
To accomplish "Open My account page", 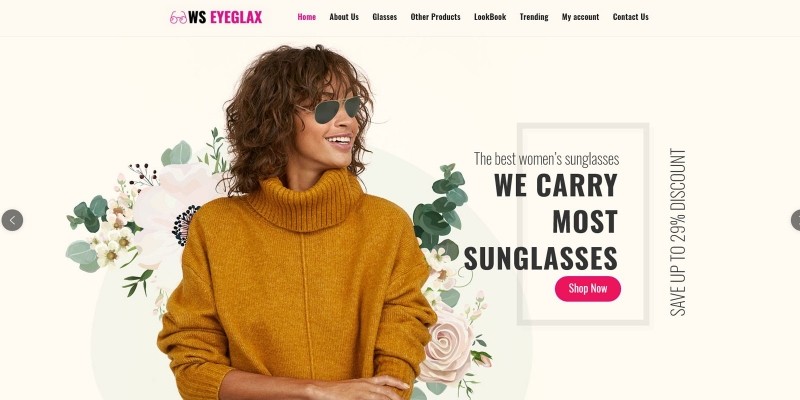I will (x=581, y=17).
